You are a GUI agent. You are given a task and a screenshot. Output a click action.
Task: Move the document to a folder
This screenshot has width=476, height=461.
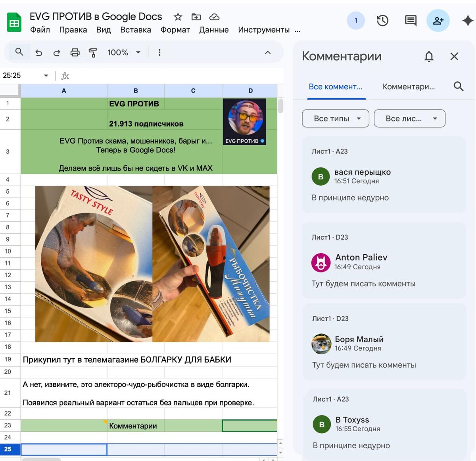[196, 17]
